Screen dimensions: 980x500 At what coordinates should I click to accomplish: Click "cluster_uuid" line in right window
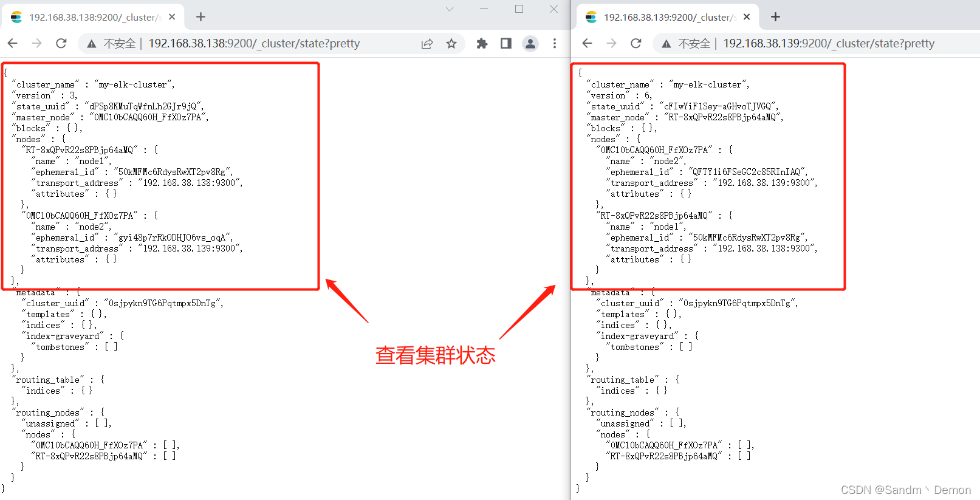pos(697,303)
